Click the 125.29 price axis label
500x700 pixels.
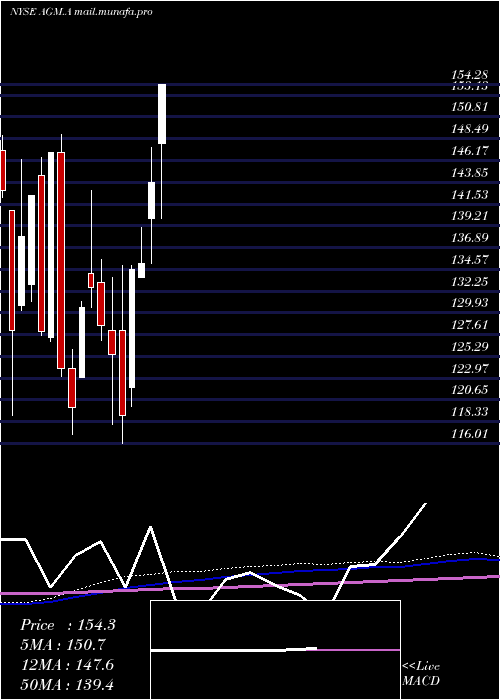pyautogui.click(x=468, y=347)
